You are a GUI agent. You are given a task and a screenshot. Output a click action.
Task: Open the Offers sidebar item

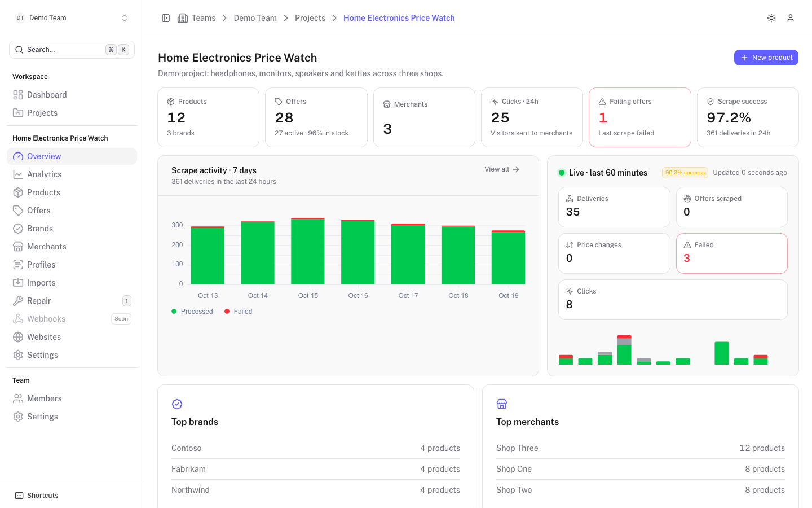(72, 211)
